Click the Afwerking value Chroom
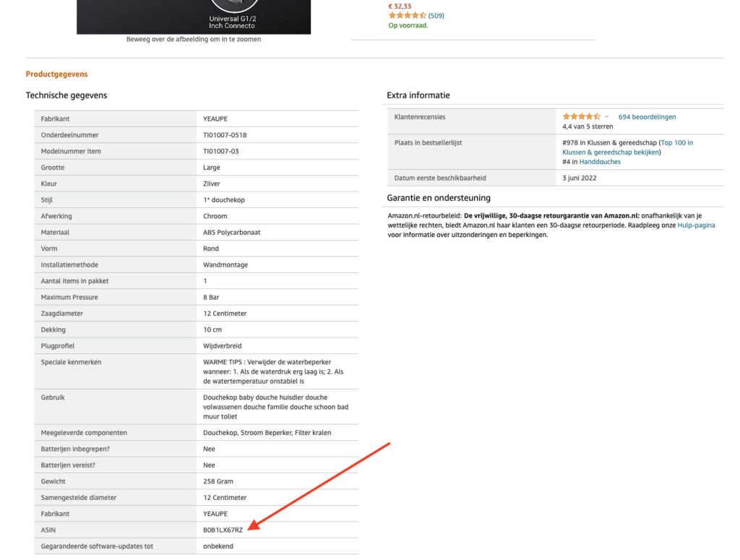The image size is (740, 560). coord(215,216)
